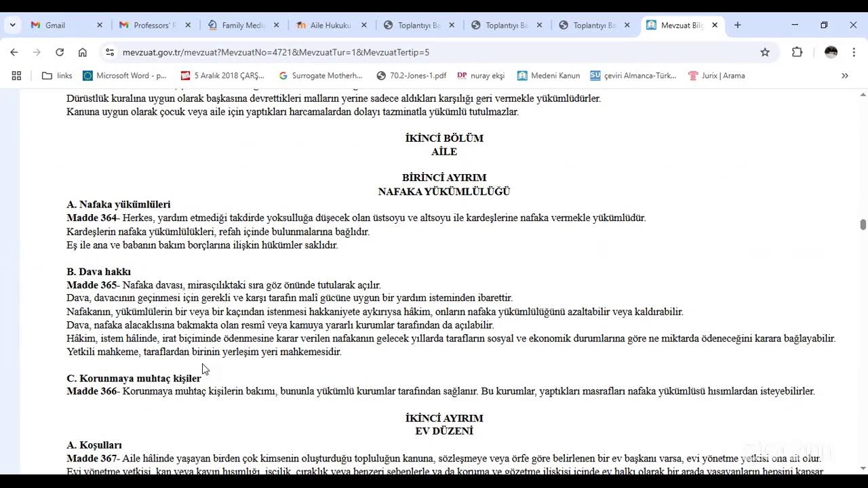
Task: Click the Madde 366 article text
Action: click(441, 392)
